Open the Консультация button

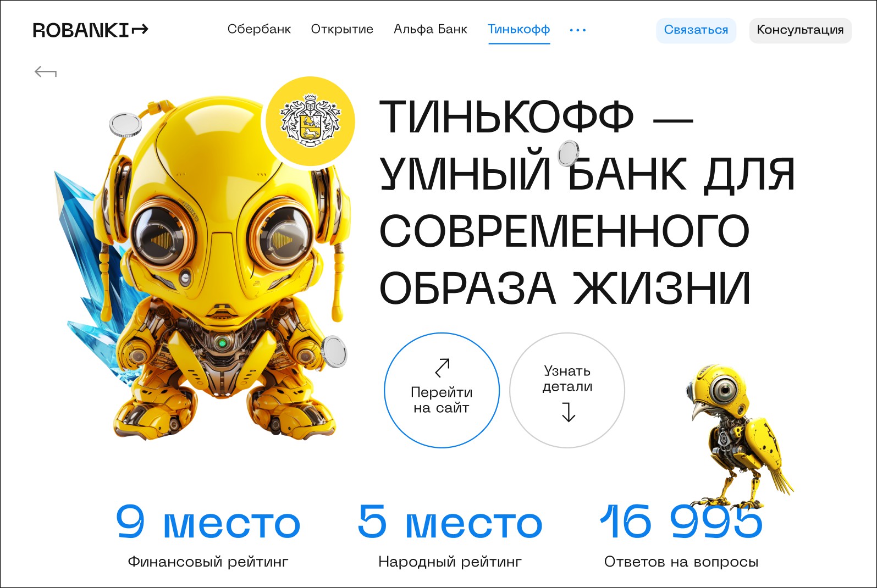coord(801,30)
